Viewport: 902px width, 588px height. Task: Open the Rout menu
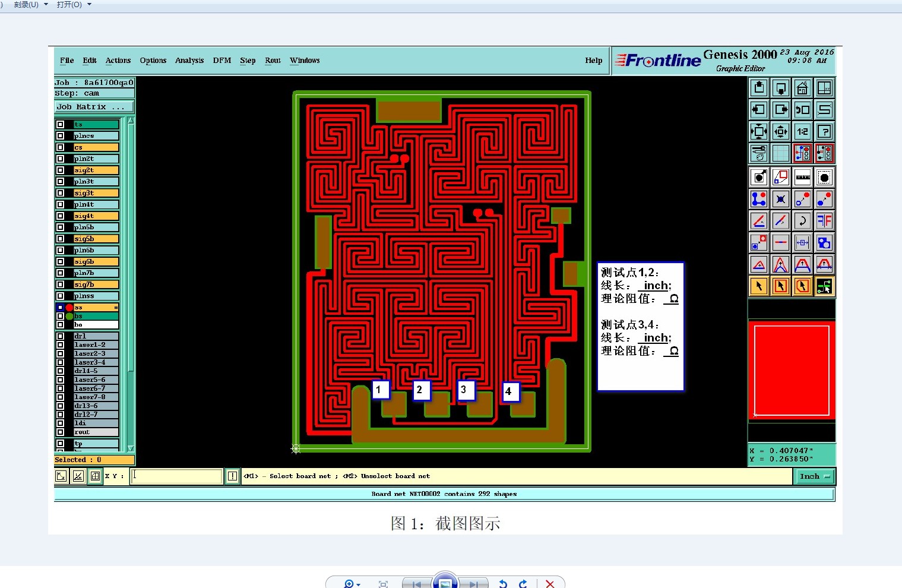273,61
